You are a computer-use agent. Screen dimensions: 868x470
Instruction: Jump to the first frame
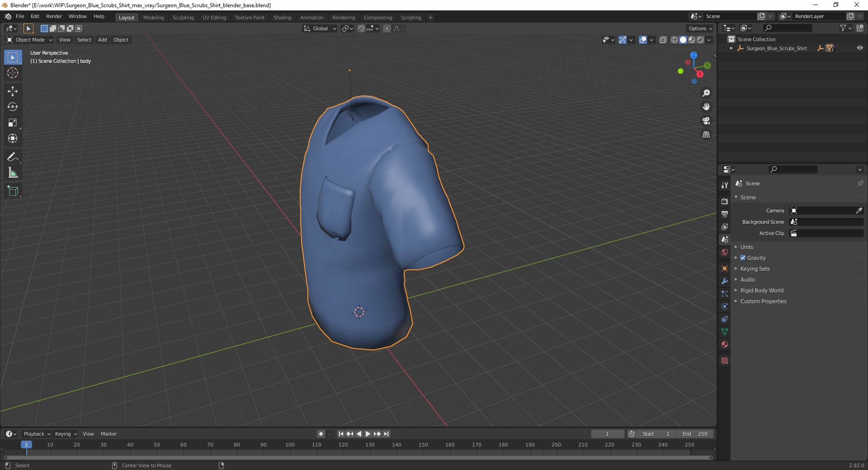(x=341, y=434)
